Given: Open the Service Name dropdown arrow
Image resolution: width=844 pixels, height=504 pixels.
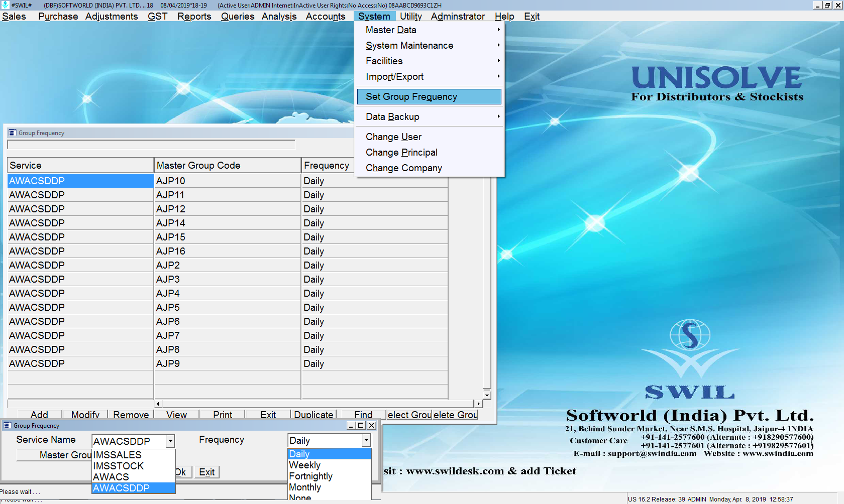Looking at the screenshot, I should click(171, 441).
